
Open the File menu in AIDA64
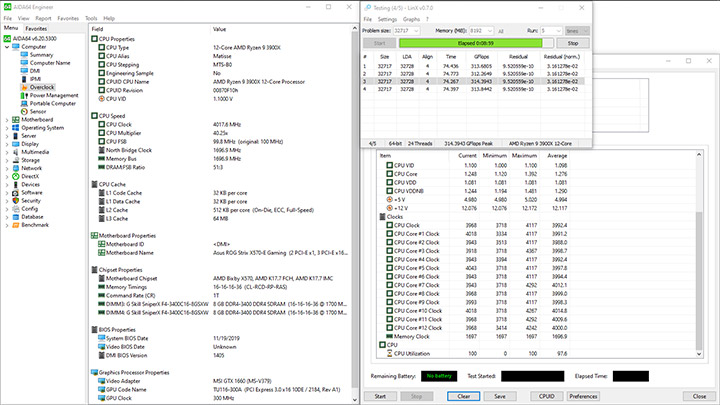pyautogui.click(x=8, y=18)
